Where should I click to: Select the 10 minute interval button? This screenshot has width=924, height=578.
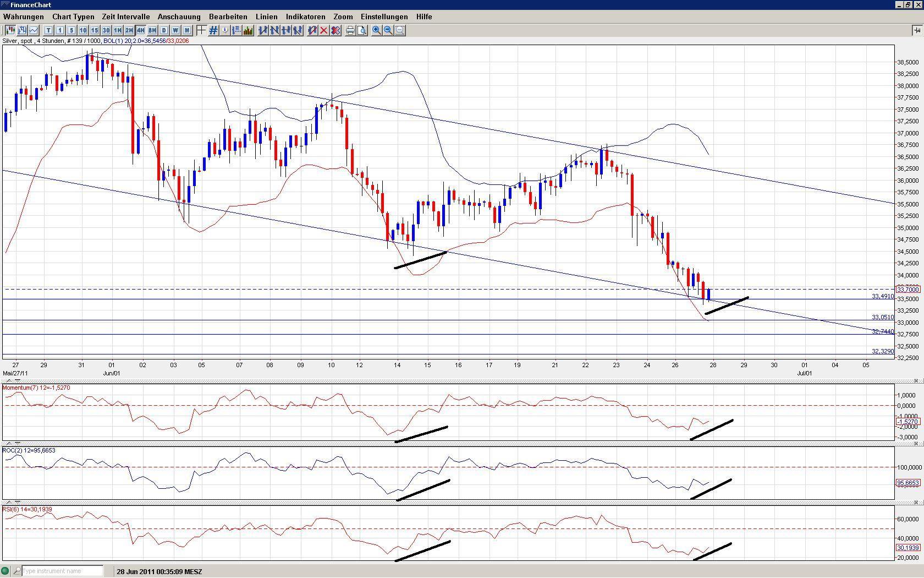[x=83, y=30]
